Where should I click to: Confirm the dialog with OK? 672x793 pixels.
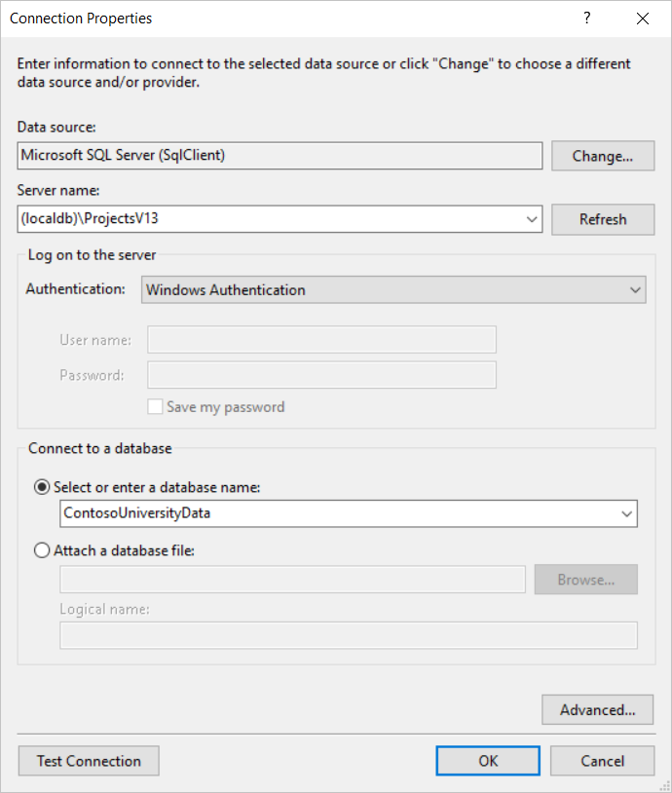[488, 761]
